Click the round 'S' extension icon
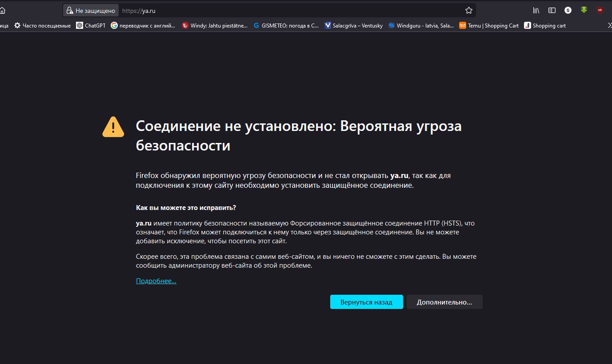This screenshot has height=364, width=612. 568,10
